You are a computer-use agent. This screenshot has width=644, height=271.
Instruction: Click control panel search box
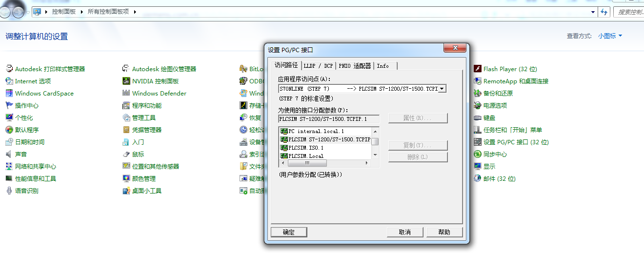[628, 12]
